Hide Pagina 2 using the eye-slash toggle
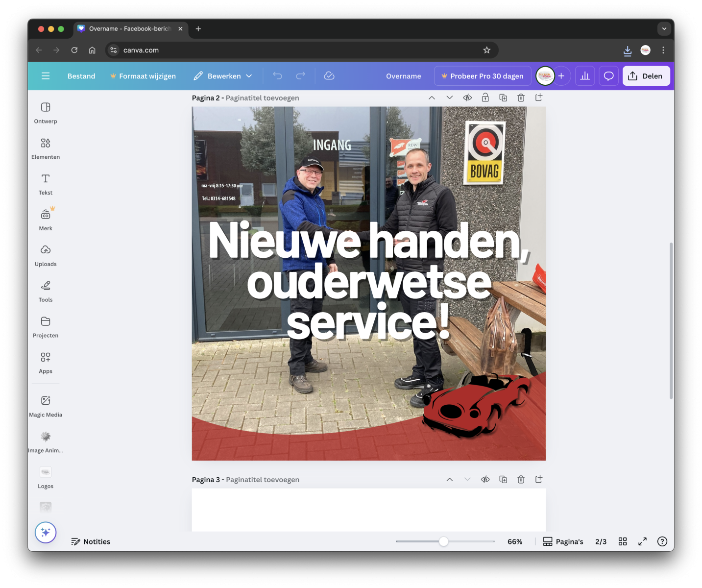 [x=467, y=98]
